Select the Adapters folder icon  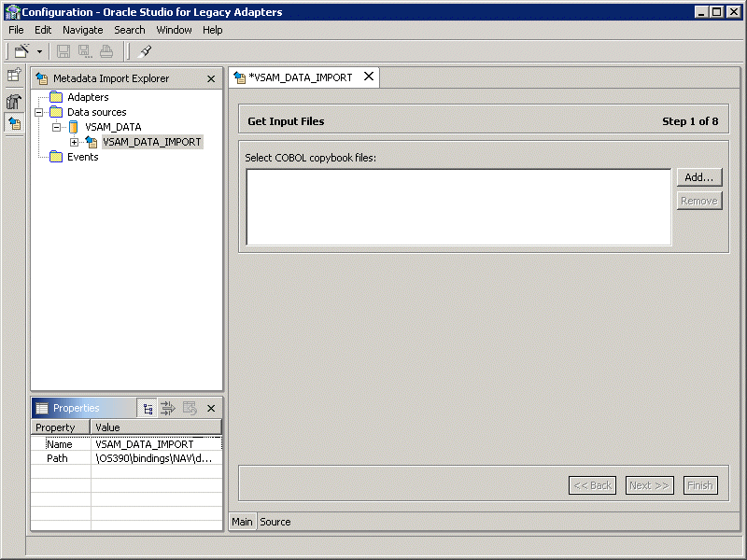(x=56, y=97)
